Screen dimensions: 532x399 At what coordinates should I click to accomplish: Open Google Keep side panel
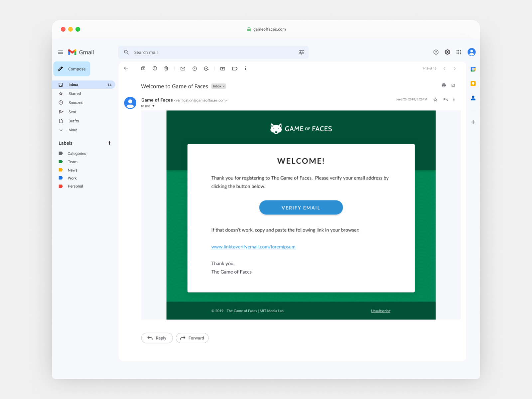tap(473, 83)
